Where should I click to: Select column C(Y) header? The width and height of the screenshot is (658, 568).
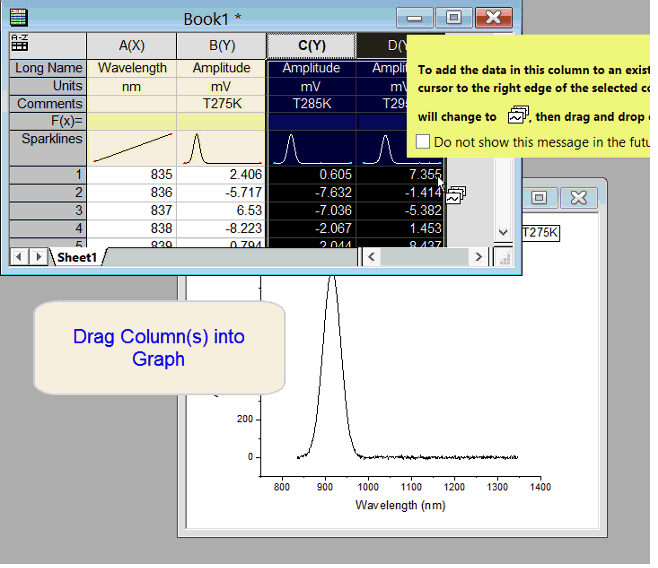(x=311, y=45)
